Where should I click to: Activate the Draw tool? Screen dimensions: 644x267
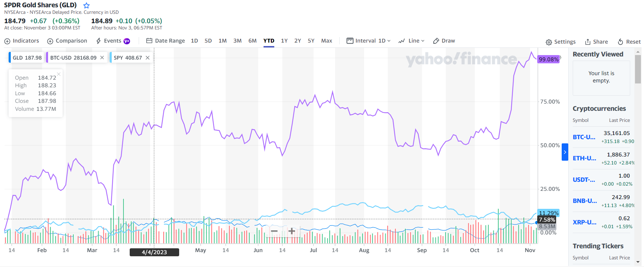pos(444,41)
